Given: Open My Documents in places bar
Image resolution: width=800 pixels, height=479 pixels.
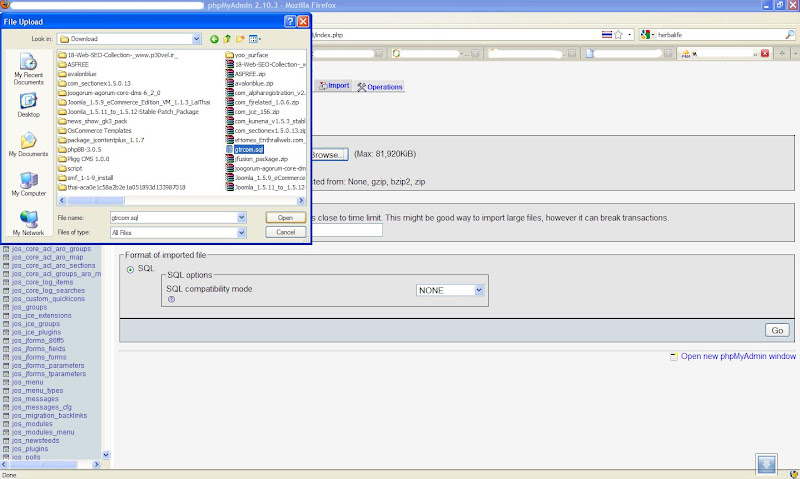Looking at the screenshot, I should (29, 144).
